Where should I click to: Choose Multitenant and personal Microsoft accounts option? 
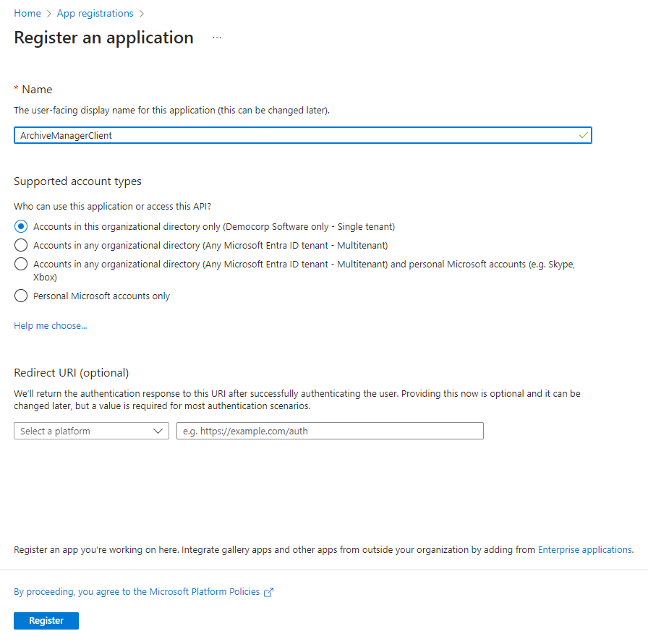click(21, 265)
